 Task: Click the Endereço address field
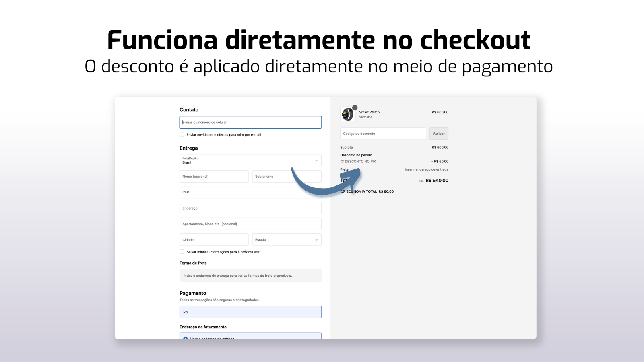pos(250,208)
